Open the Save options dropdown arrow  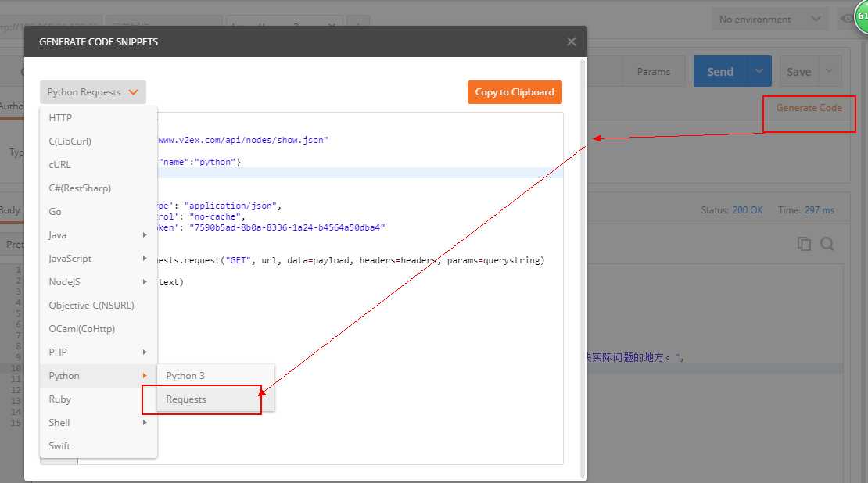[x=829, y=71]
